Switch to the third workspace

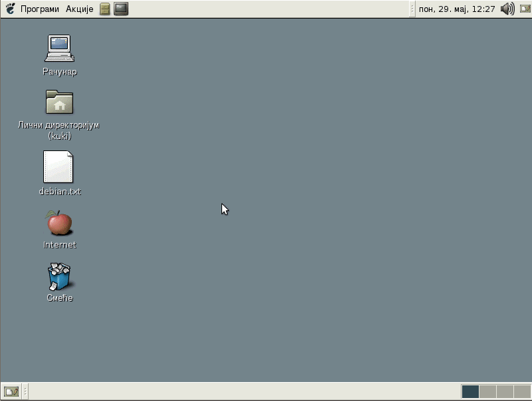[x=505, y=391]
